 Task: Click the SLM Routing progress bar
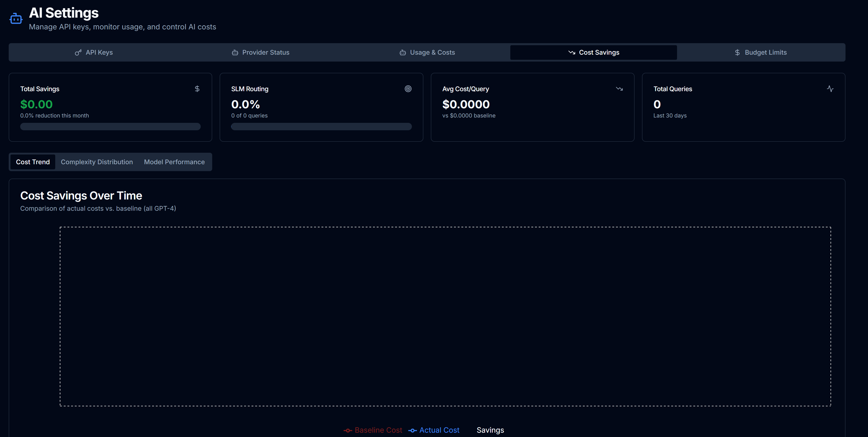point(321,127)
